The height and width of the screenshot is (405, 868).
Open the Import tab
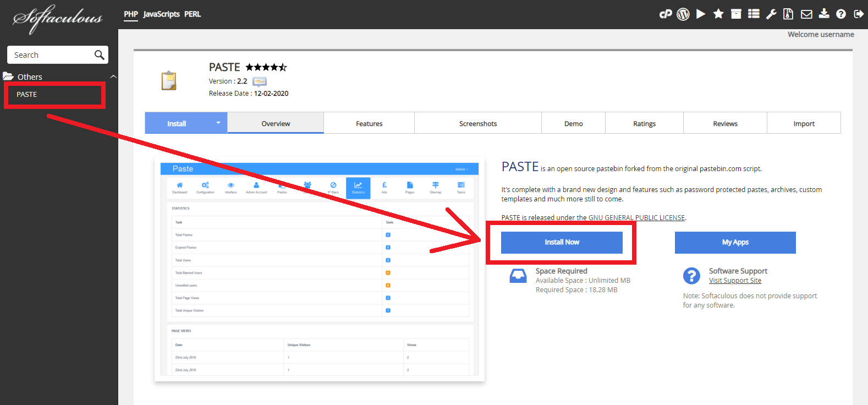pyautogui.click(x=804, y=123)
